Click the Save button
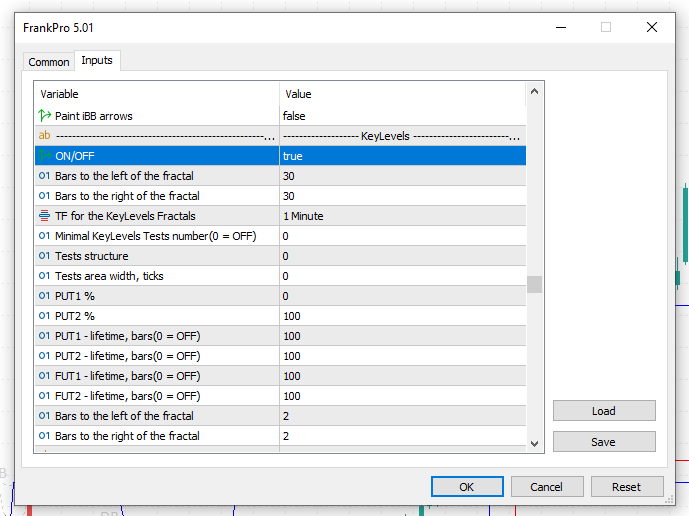 pos(604,442)
